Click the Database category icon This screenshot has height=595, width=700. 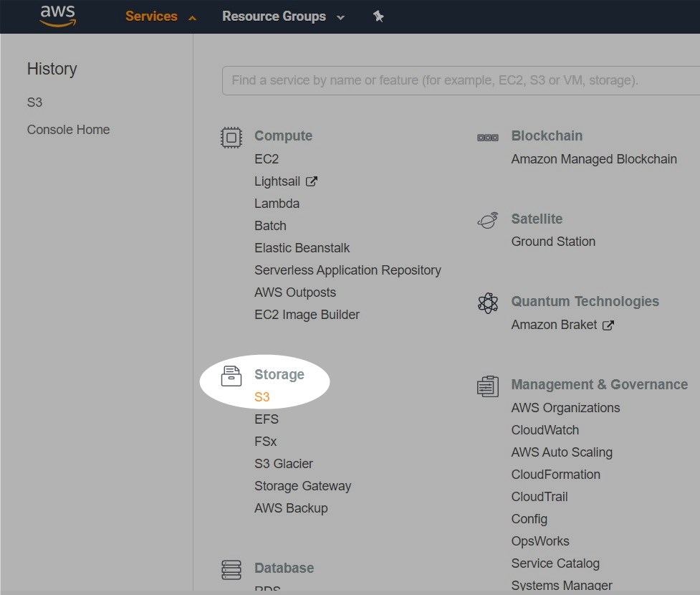[x=231, y=569]
